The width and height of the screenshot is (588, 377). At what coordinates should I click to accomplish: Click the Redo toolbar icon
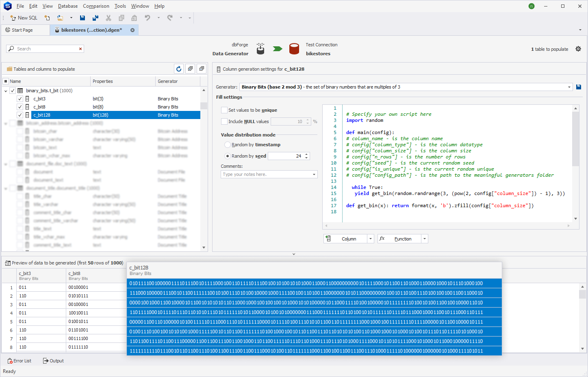tap(170, 18)
